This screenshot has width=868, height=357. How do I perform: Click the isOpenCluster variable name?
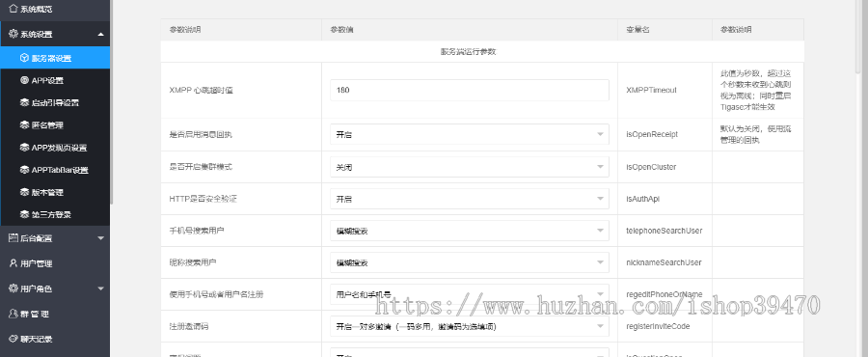tap(651, 167)
